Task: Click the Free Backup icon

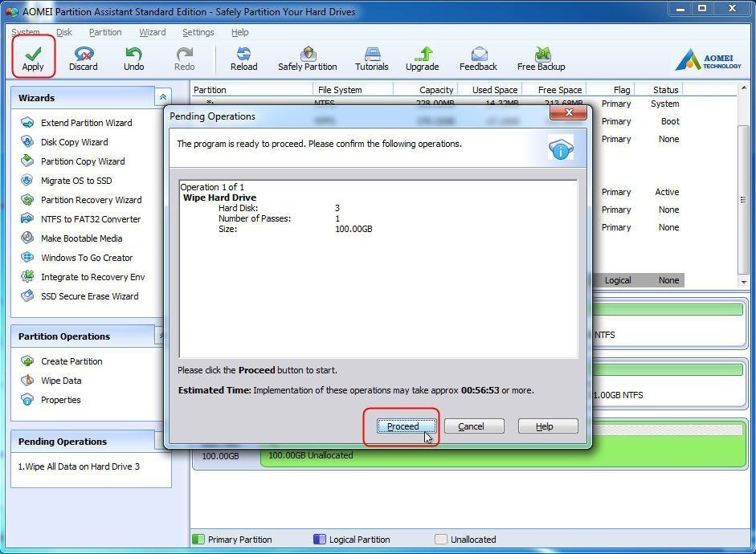Action: click(541, 59)
